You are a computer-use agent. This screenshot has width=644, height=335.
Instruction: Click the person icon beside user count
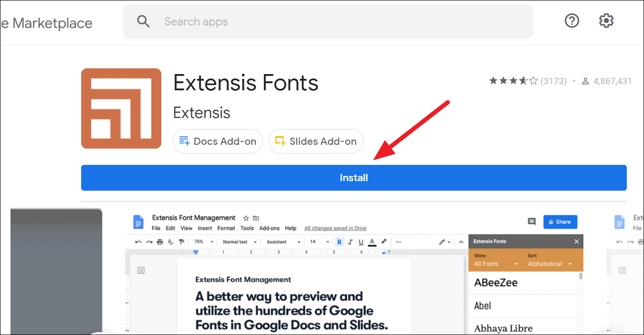586,81
